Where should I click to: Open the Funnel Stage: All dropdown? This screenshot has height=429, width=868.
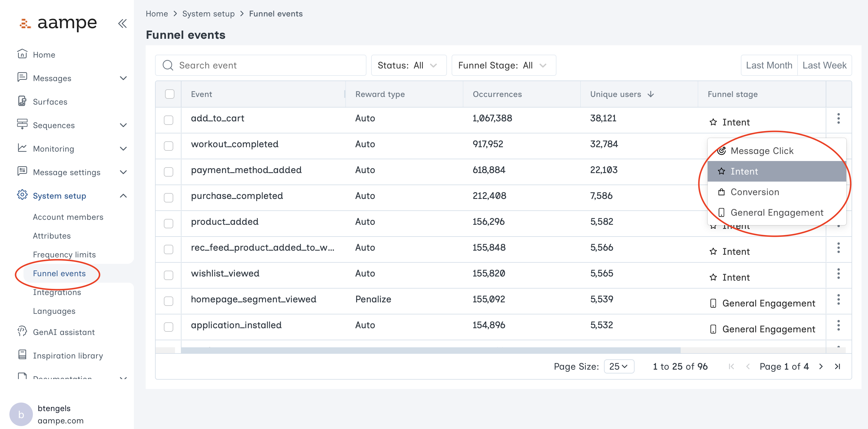(504, 65)
